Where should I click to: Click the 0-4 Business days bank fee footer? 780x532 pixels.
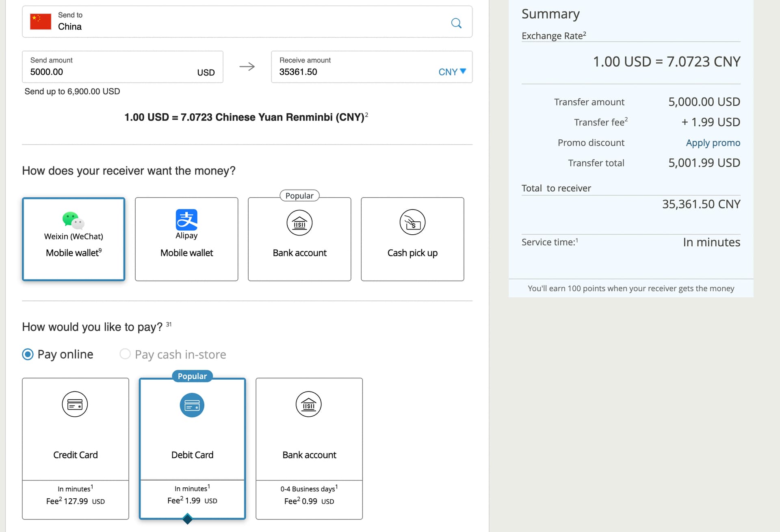[309, 495]
